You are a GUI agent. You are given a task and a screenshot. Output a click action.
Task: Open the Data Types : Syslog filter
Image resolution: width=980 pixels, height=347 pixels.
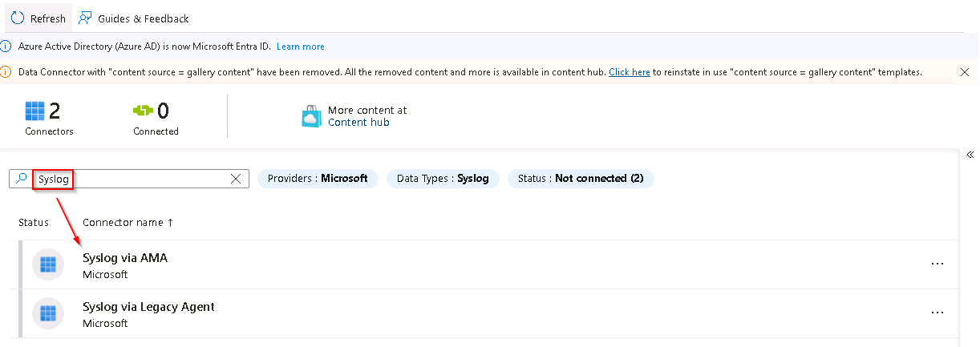pyautogui.click(x=443, y=179)
